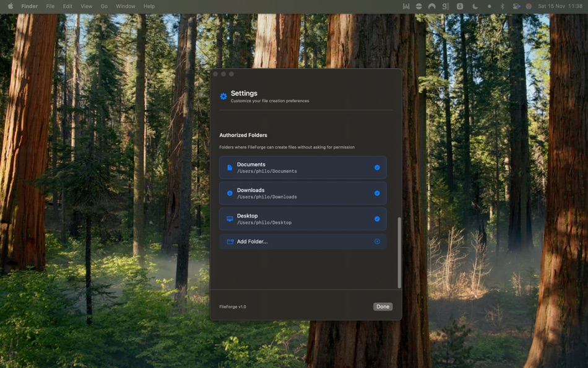Disable the Downloads authorized folder
The image size is (588, 368).
pos(377,193)
